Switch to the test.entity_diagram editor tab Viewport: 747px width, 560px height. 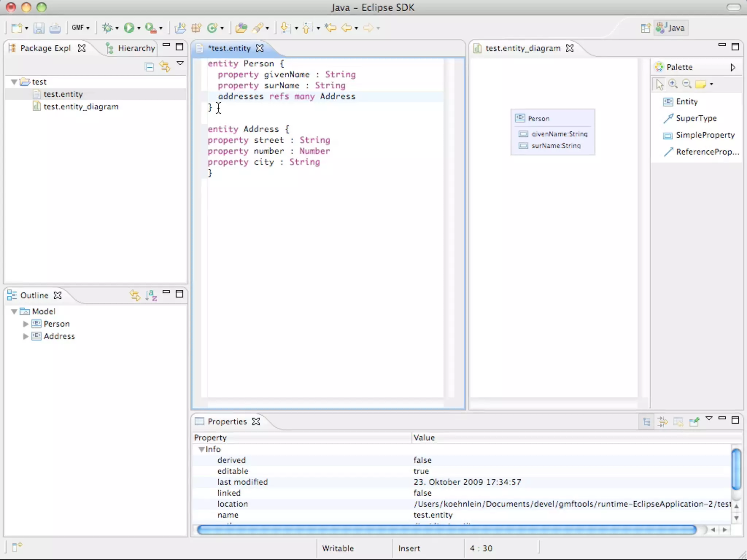pyautogui.click(x=522, y=48)
